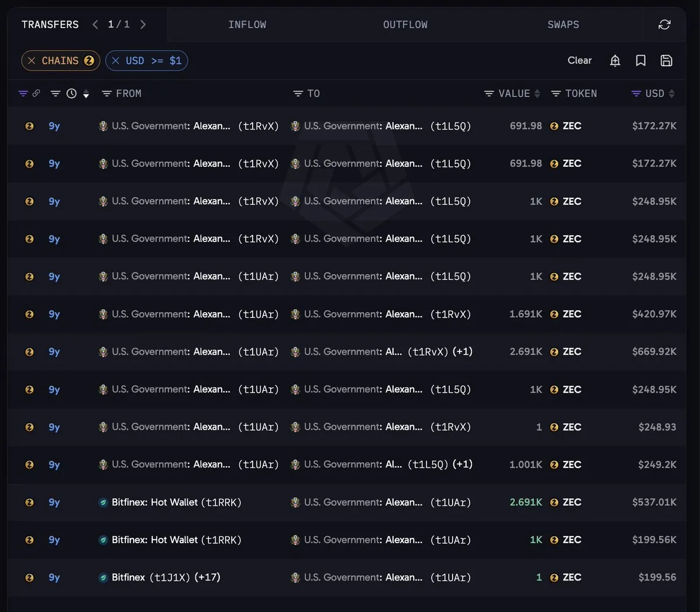Click Zcash chain icon in first row
The image size is (700, 612).
point(29,126)
